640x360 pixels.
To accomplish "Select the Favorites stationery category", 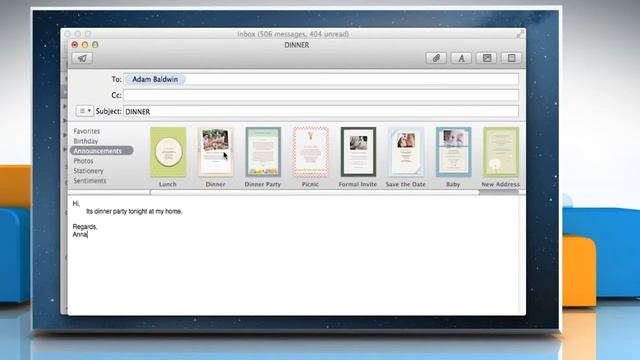I will pyautogui.click(x=87, y=131).
